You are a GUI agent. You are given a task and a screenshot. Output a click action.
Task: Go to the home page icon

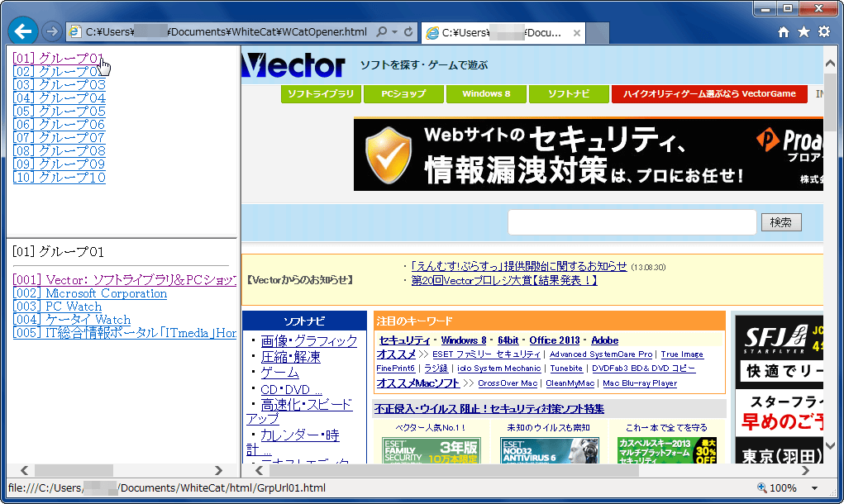784,32
